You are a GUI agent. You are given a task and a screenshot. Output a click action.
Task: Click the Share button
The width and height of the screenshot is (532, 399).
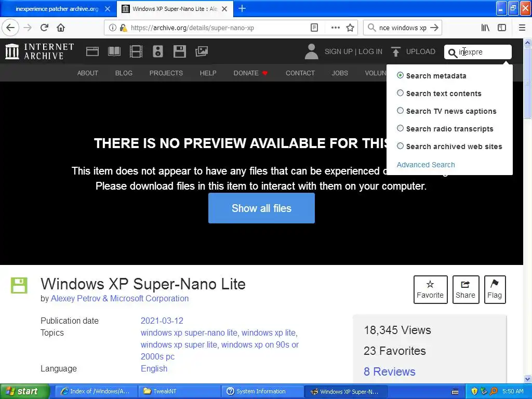(x=465, y=289)
